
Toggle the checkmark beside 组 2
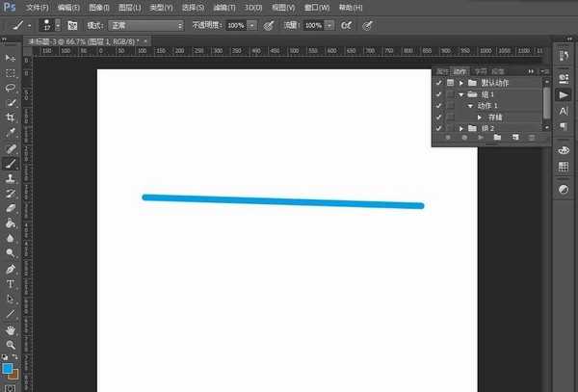coord(438,128)
